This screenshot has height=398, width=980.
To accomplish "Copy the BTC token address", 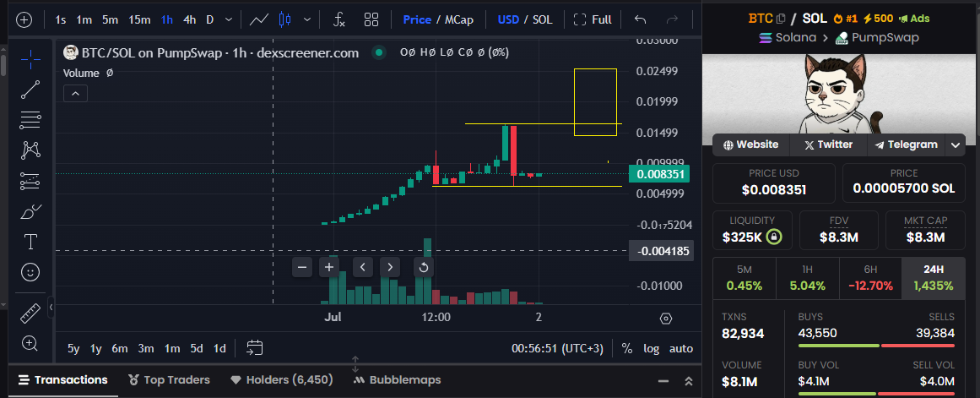I will tap(780, 19).
